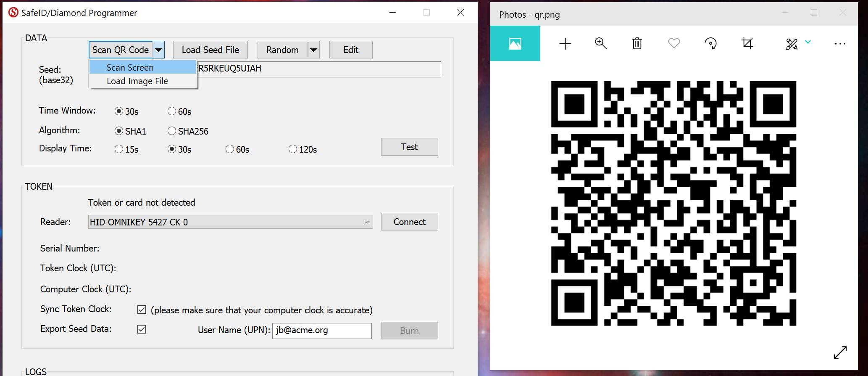Open the three-dots more options menu
868x376 pixels.
point(840,44)
